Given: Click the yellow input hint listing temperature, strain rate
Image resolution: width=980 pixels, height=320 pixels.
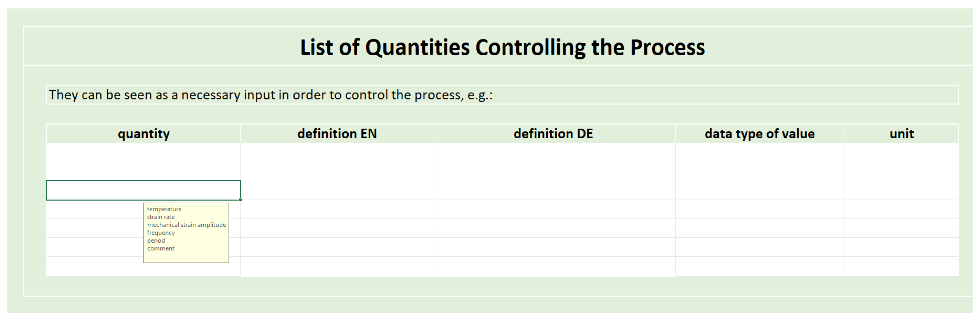Looking at the screenshot, I should click(186, 233).
